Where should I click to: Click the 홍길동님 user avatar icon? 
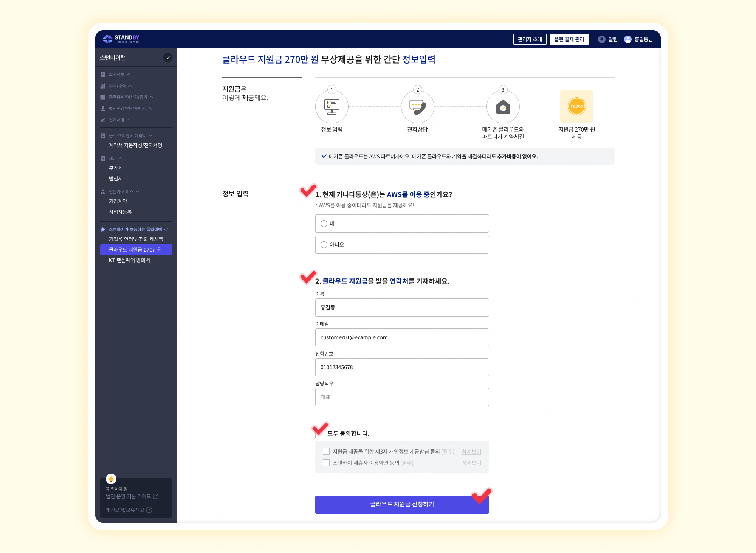coord(627,39)
